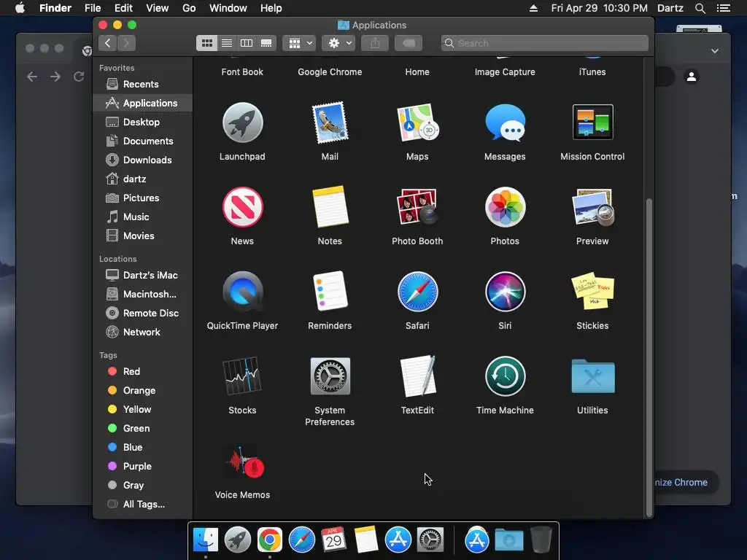Select the QuickTime Player app icon
This screenshot has width=747, height=560.
coord(242,292)
